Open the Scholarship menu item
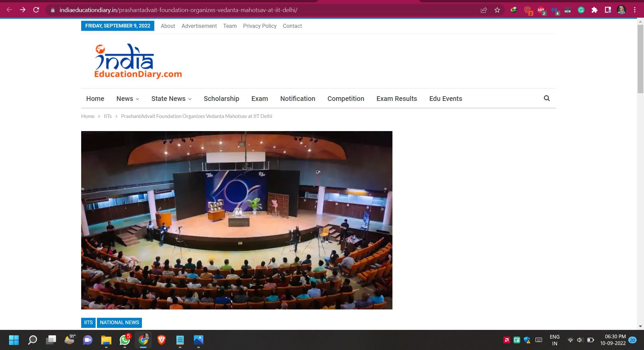The image size is (644, 350). coord(221,99)
